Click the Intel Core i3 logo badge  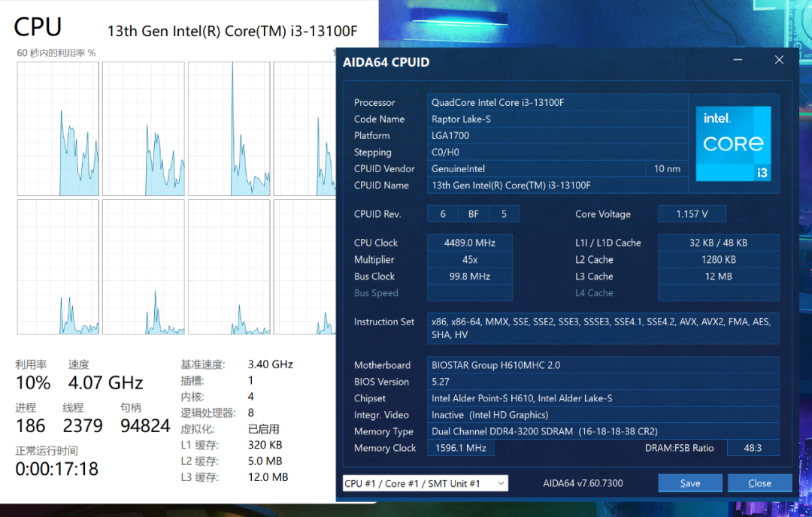pos(733,144)
